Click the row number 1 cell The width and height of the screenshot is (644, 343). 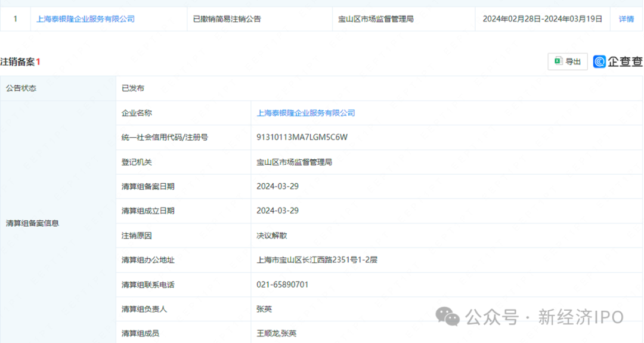[15, 19]
